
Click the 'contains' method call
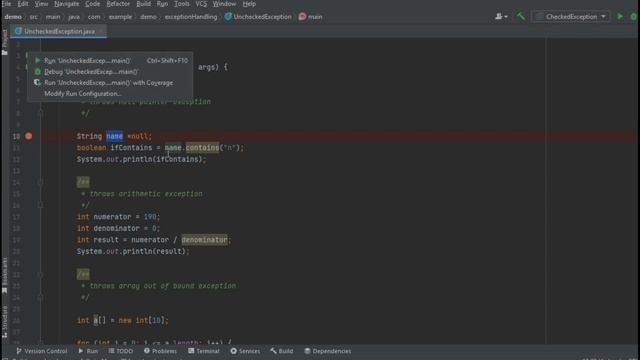(202, 147)
